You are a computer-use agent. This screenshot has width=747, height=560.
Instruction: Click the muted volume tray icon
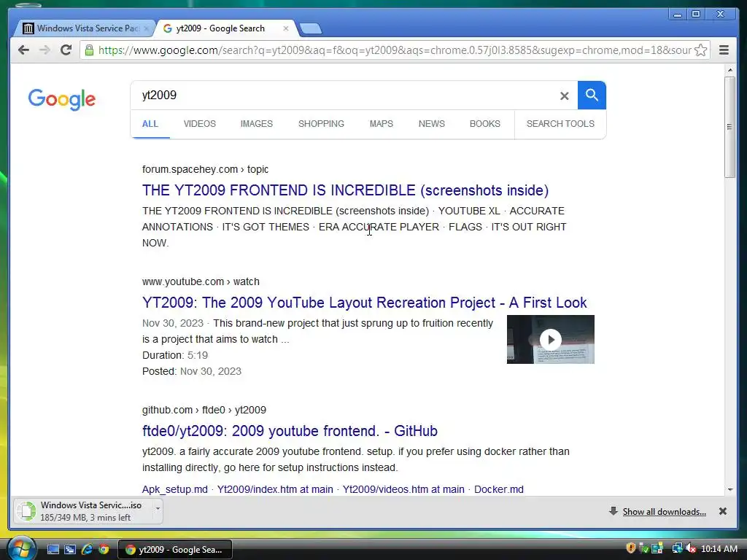[x=690, y=548]
